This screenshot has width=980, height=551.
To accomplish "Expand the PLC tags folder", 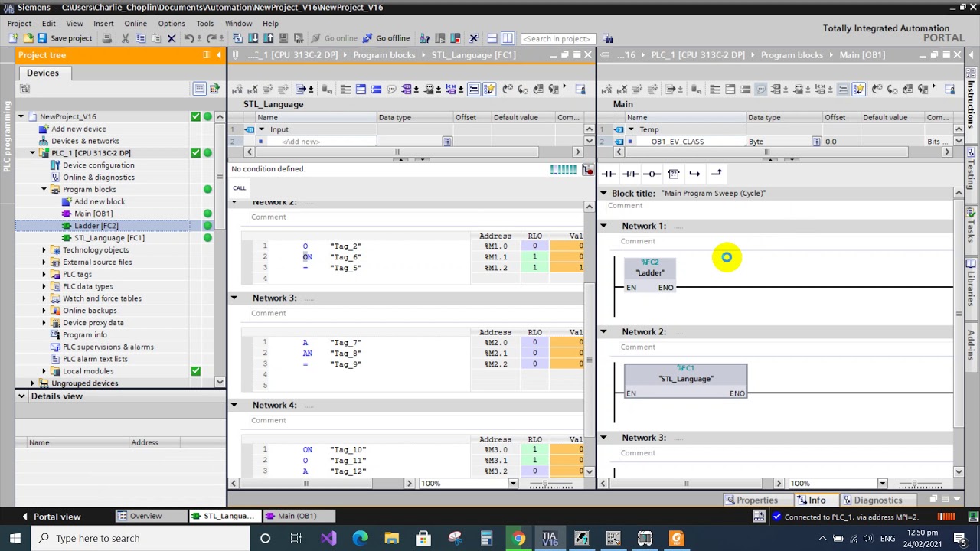I will [x=44, y=274].
